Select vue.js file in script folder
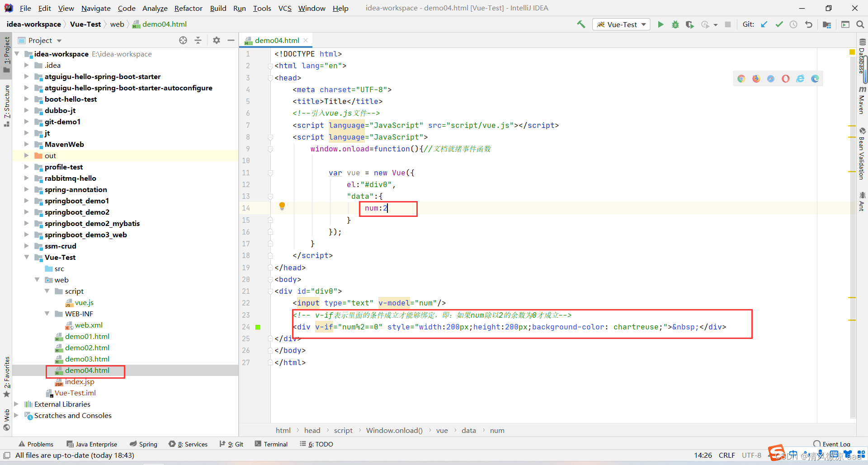 click(84, 302)
